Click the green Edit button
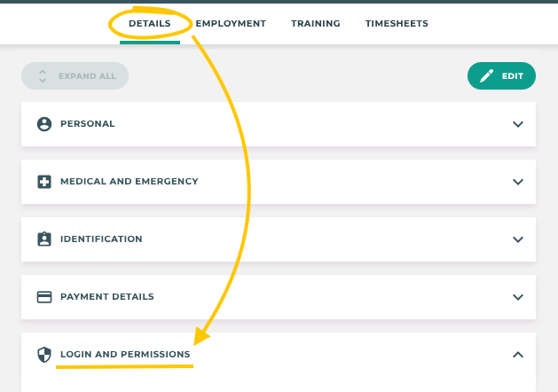Image resolution: width=558 pixels, height=392 pixels. (x=501, y=76)
